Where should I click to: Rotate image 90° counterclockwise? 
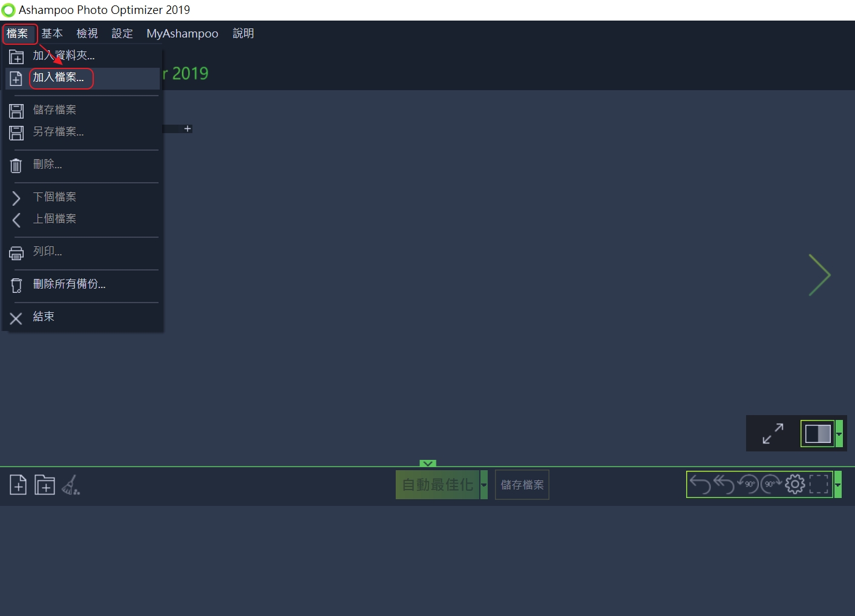point(748,484)
